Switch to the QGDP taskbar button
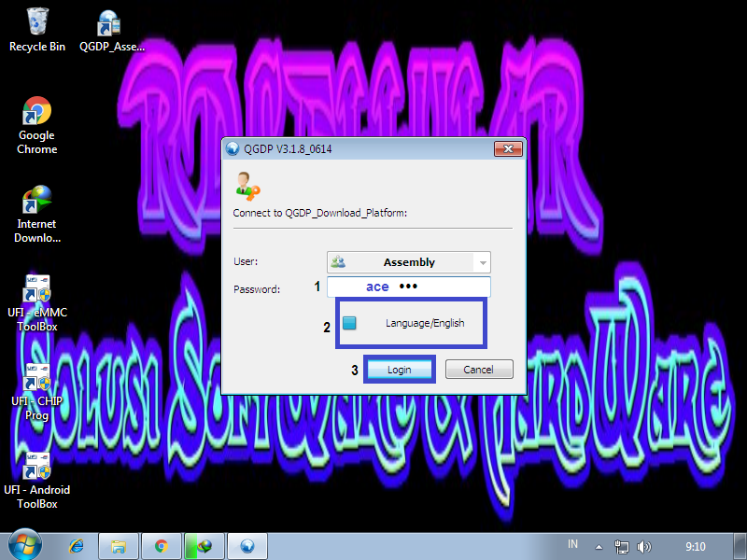This screenshot has width=747, height=560. (x=247, y=546)
